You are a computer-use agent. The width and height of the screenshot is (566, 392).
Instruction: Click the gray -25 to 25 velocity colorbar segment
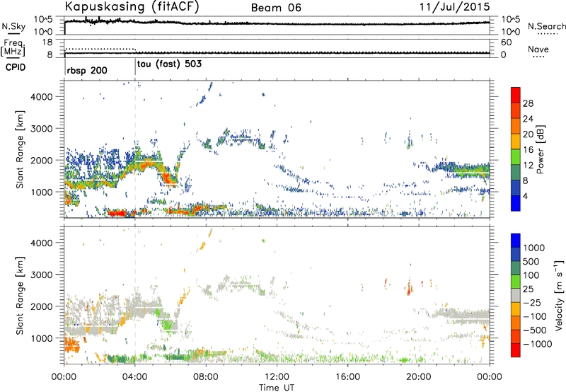click(516, 295)
